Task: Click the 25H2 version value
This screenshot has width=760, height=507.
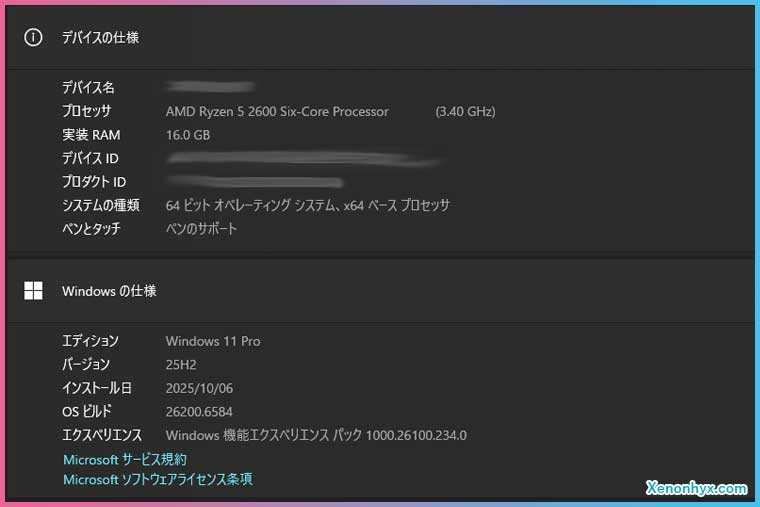Action: point(180,365)
